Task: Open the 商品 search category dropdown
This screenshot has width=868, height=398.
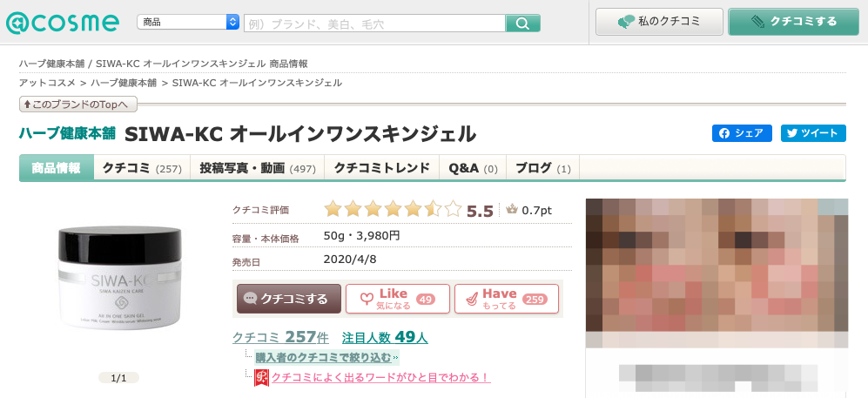Action: coord(188,22)
